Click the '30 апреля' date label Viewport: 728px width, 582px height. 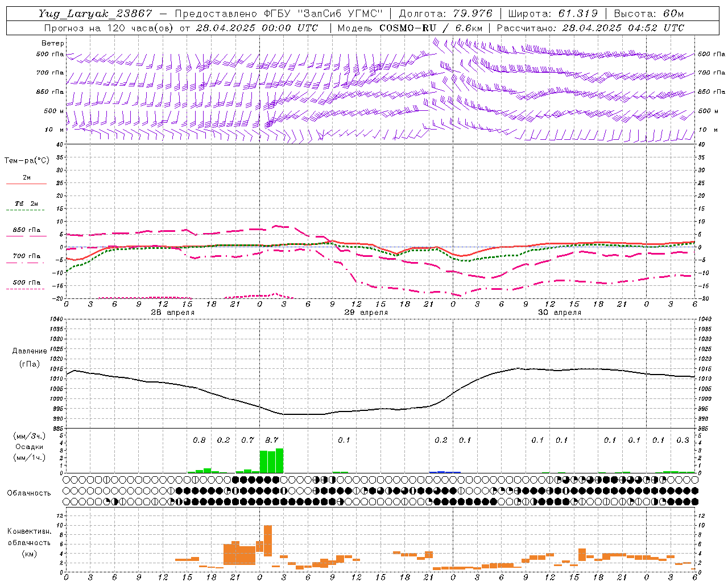point(560,313)
